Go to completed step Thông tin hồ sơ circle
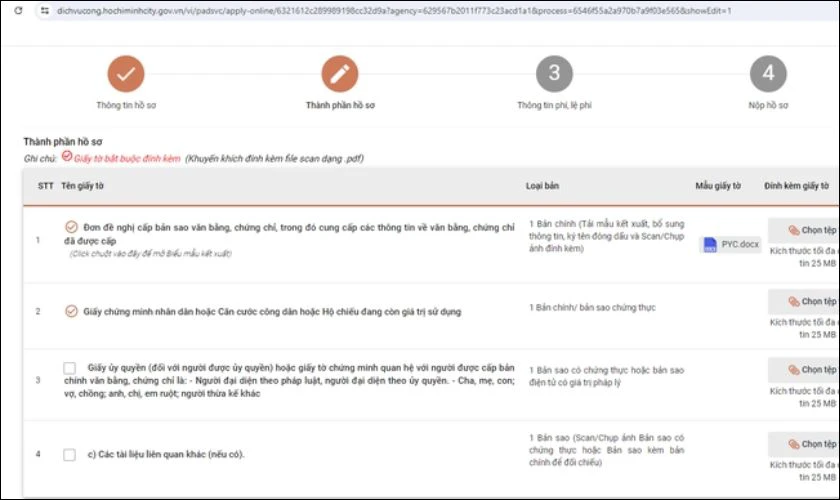 tap(126, 74)
